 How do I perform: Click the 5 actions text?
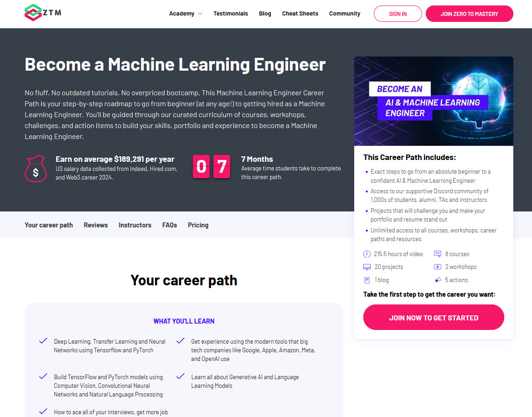click(456, 280)
